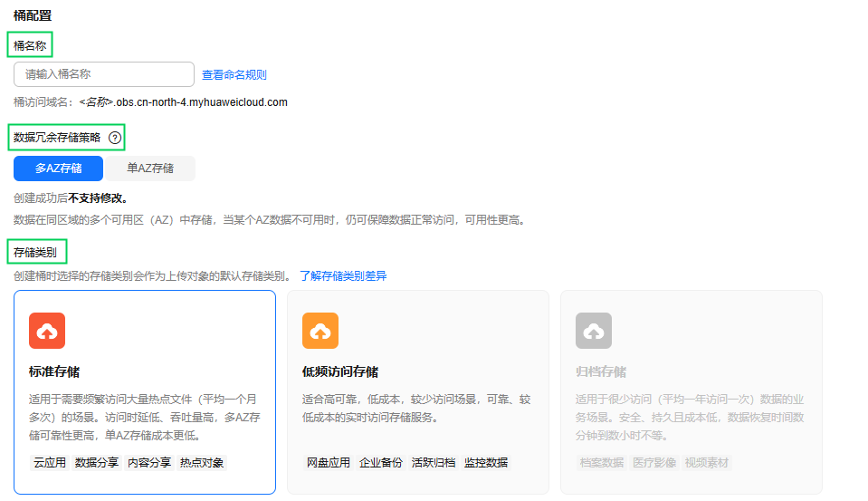Switch to 单AZ存储 redundancy option

click(150, 168)
